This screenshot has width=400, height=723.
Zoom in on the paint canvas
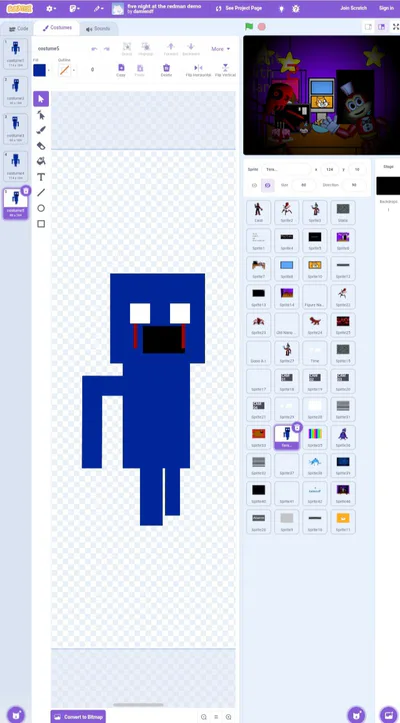[228, 717]
